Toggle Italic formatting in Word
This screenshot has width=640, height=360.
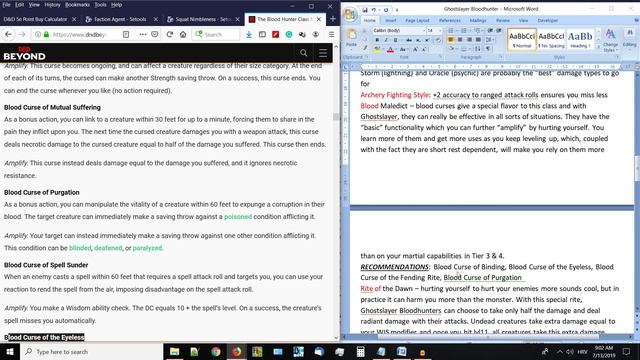point(386,40)
